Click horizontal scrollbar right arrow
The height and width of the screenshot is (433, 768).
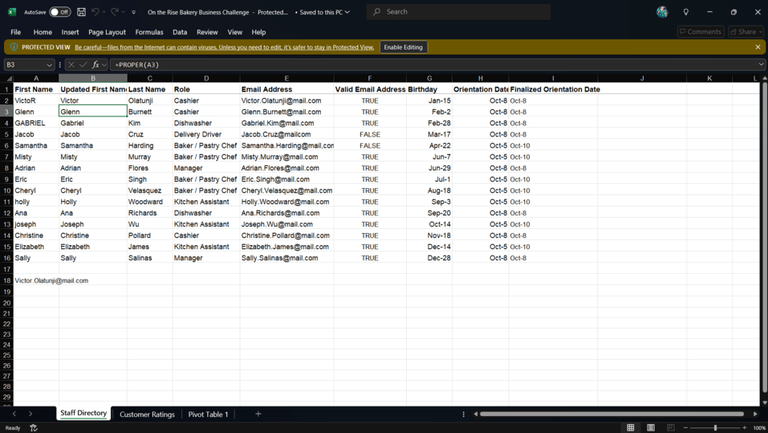755,414
